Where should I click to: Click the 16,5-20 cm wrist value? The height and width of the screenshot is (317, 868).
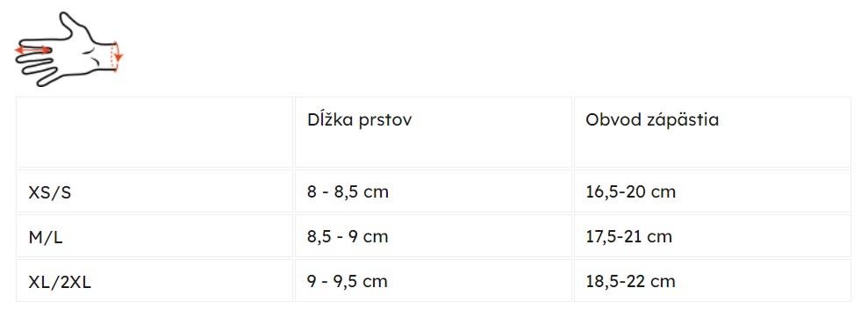(x=630, y=192)
